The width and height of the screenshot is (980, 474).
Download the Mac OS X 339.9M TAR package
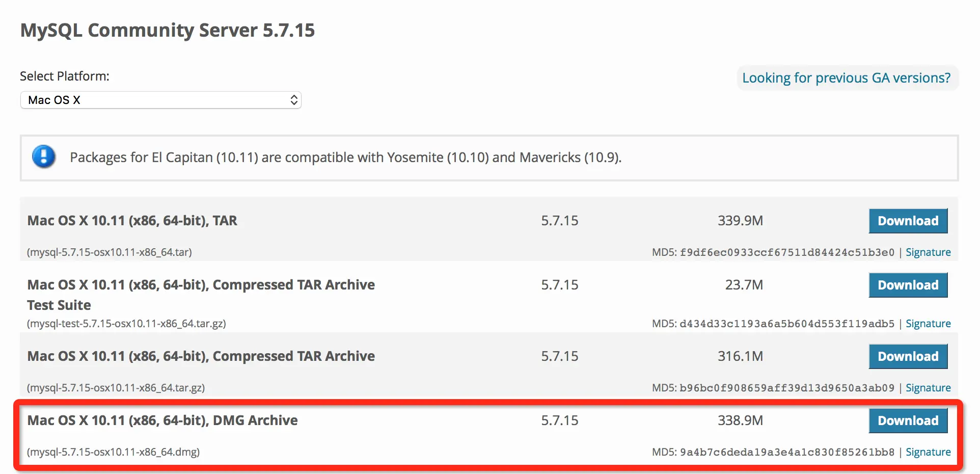[x=908, y=221]
